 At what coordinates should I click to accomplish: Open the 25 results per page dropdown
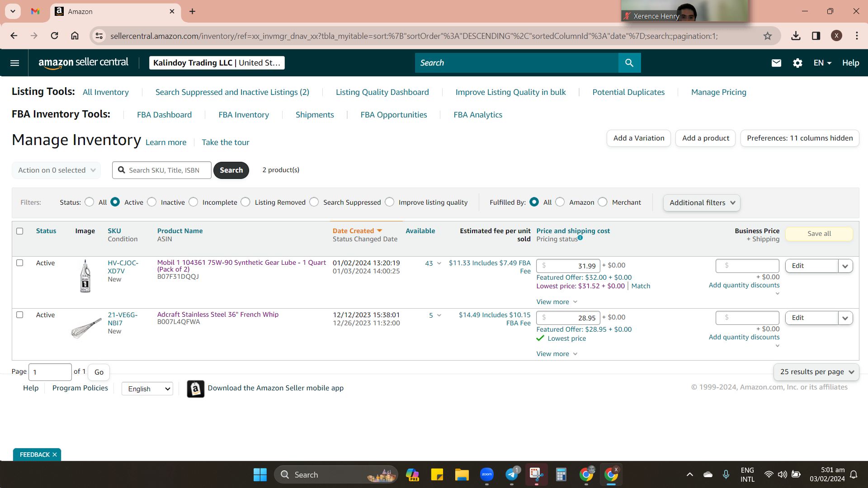point(816,371)
